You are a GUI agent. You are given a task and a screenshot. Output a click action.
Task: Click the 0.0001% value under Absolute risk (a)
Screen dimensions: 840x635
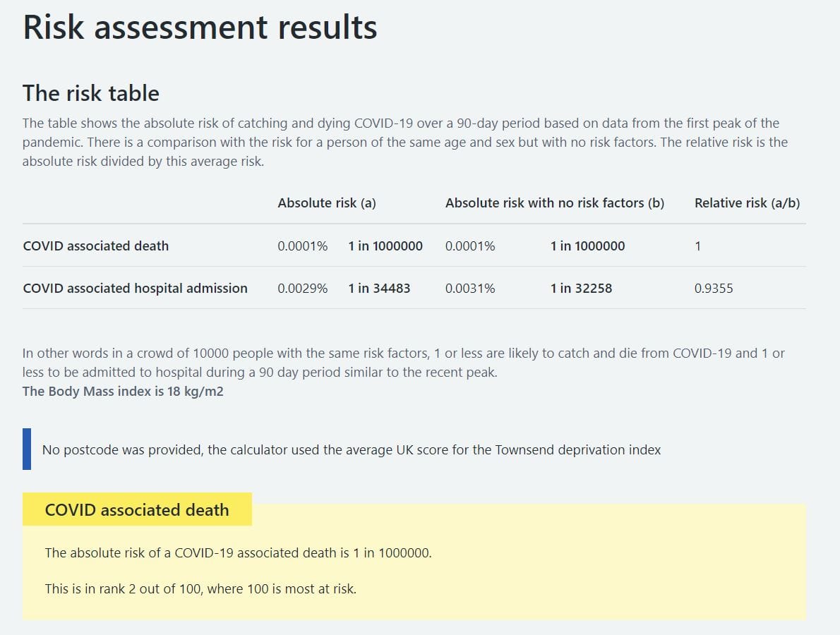tap(302, 246)
